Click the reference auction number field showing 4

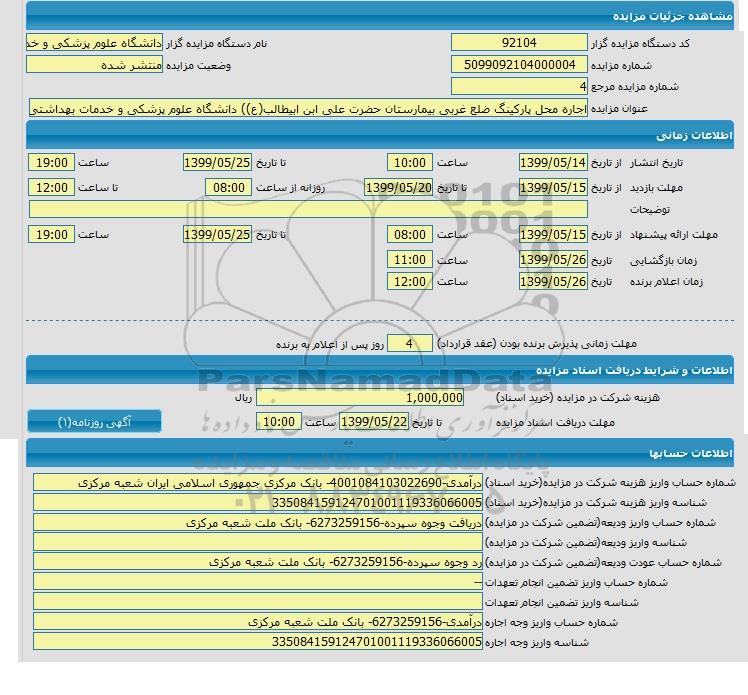(519, 86)
